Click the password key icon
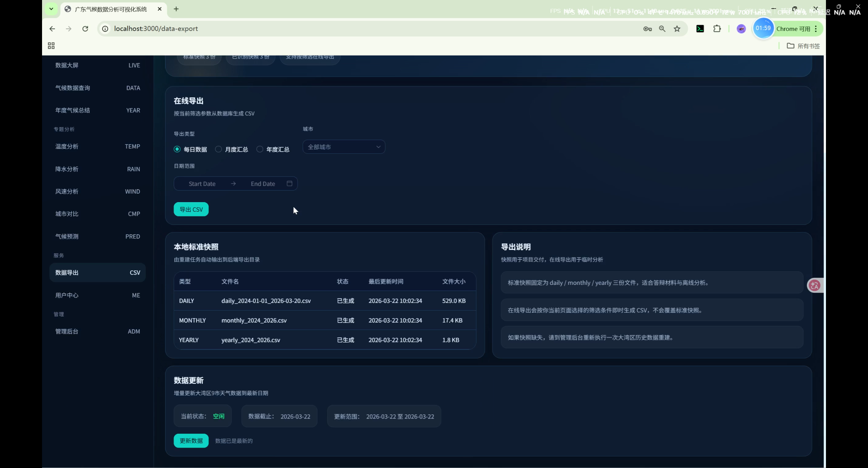This screenshot has height=468, width=868. (x=647, y=29)
